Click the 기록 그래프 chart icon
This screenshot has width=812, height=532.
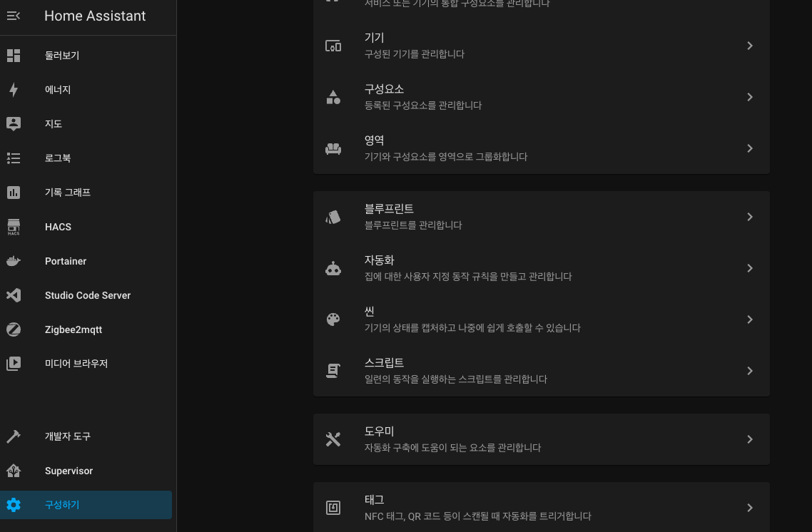[x=14, y=193]
